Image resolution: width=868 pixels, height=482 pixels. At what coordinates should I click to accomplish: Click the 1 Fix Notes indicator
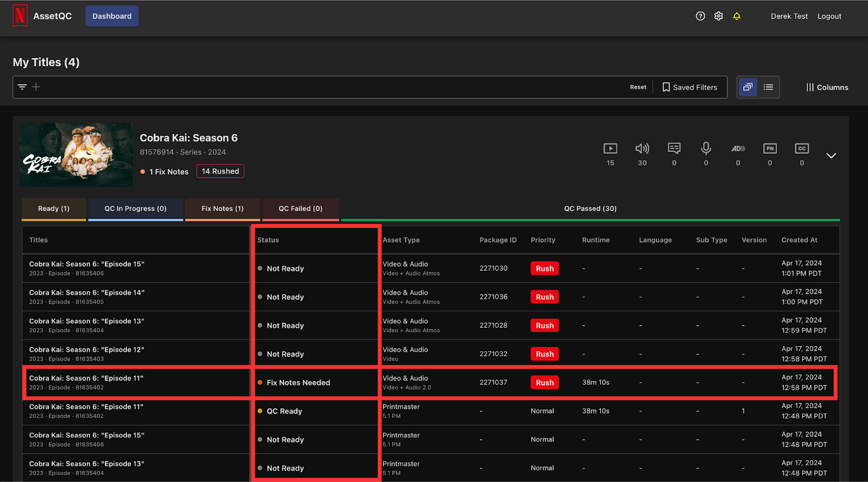164,172
